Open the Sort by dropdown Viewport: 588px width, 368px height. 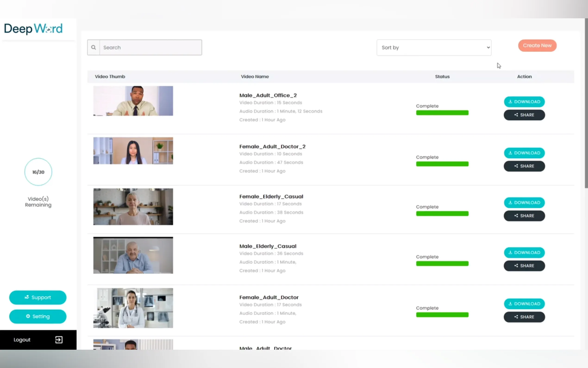pos(434,48)
